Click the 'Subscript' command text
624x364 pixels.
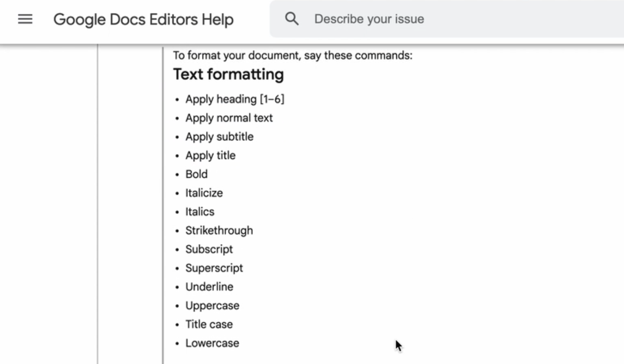pyautogui.click(x=209, y=249)
